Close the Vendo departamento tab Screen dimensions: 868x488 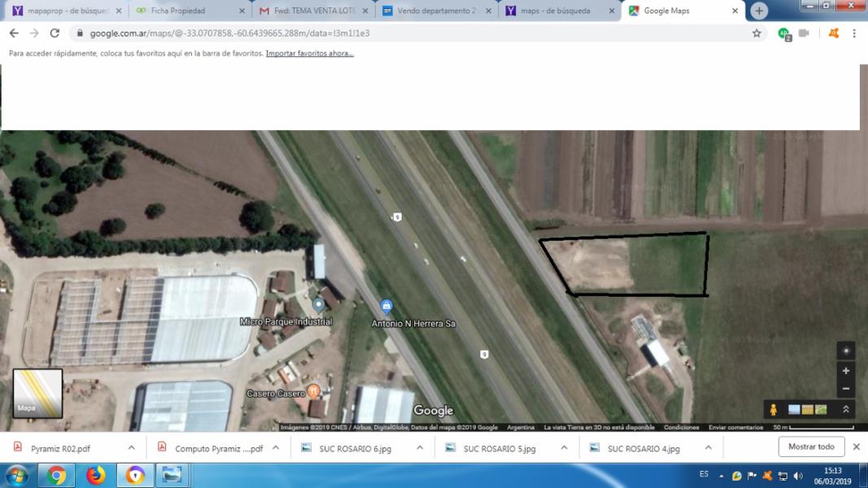tap(488, 11)
